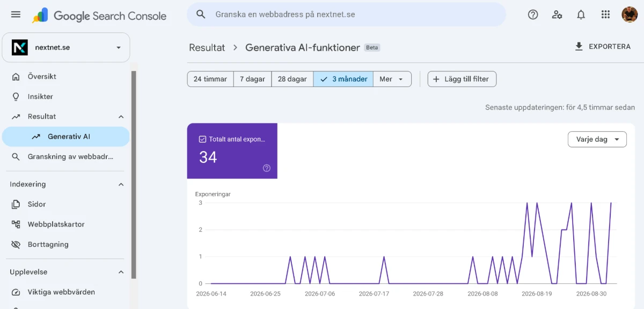The height and width of the screenshot is (309, 644).
Task: Click Granskning av webbadr... sidebar item
Action: [65, 157]
